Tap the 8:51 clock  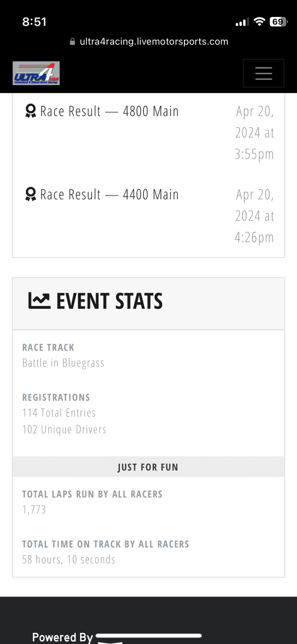(35, 22)
